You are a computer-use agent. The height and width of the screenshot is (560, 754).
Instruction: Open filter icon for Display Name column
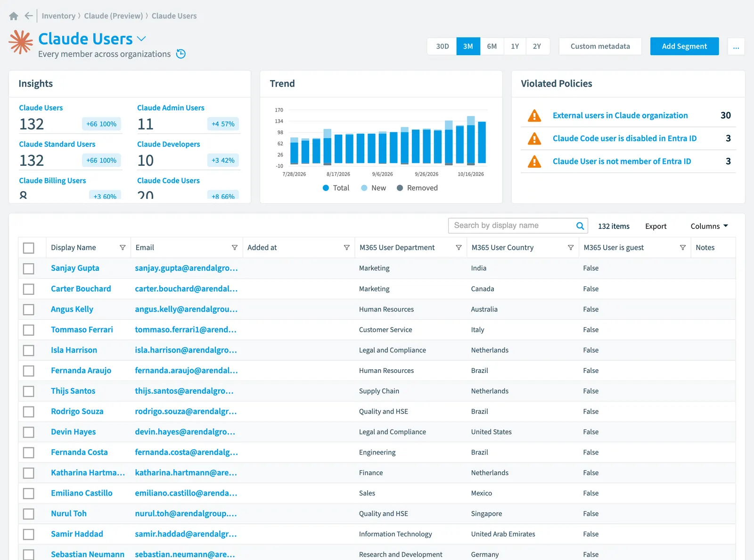tap(123, 248)
